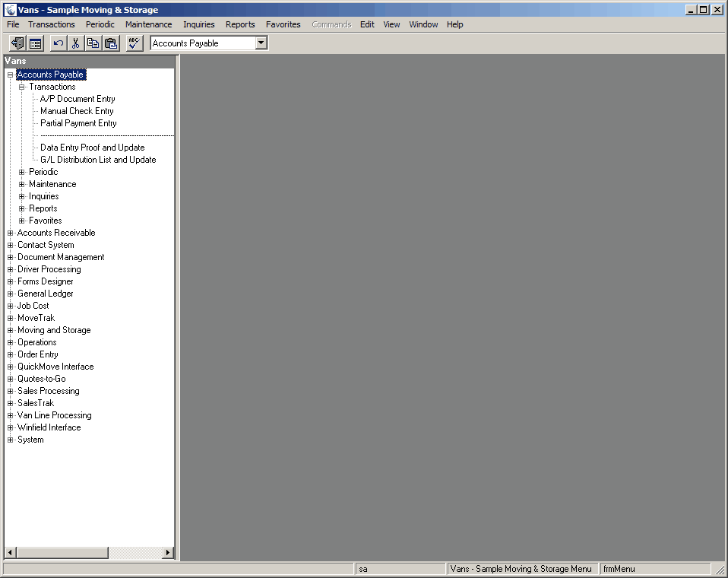This screenshot has width=728, height=578.
Task: Open the View menu
Action: pyautogui.click(x=391, y=24)
